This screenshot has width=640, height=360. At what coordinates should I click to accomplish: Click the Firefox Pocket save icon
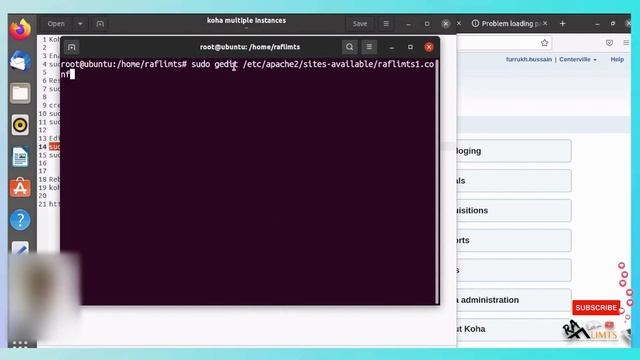(x=609, y=43)
